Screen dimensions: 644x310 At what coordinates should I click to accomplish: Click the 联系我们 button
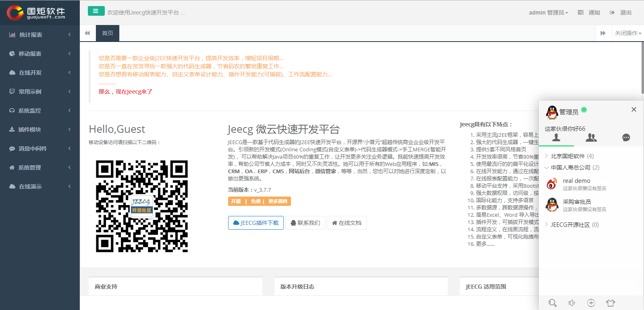pos(305,223)
